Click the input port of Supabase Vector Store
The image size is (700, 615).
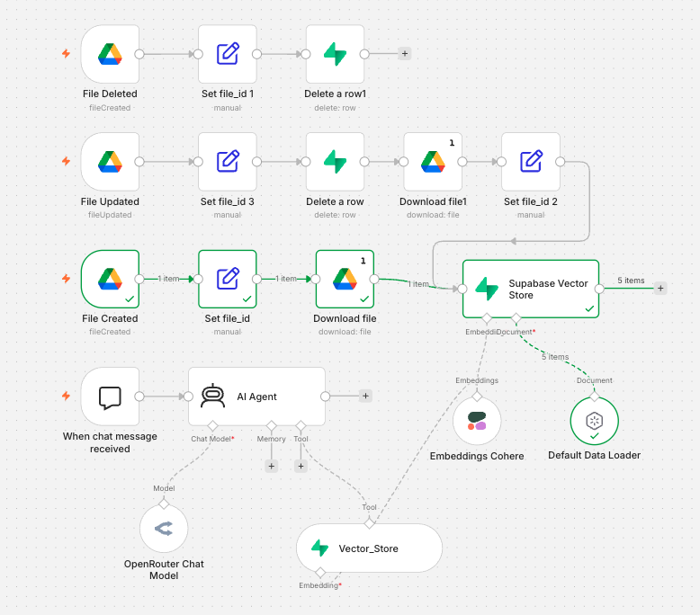click(x=462, y=289)
